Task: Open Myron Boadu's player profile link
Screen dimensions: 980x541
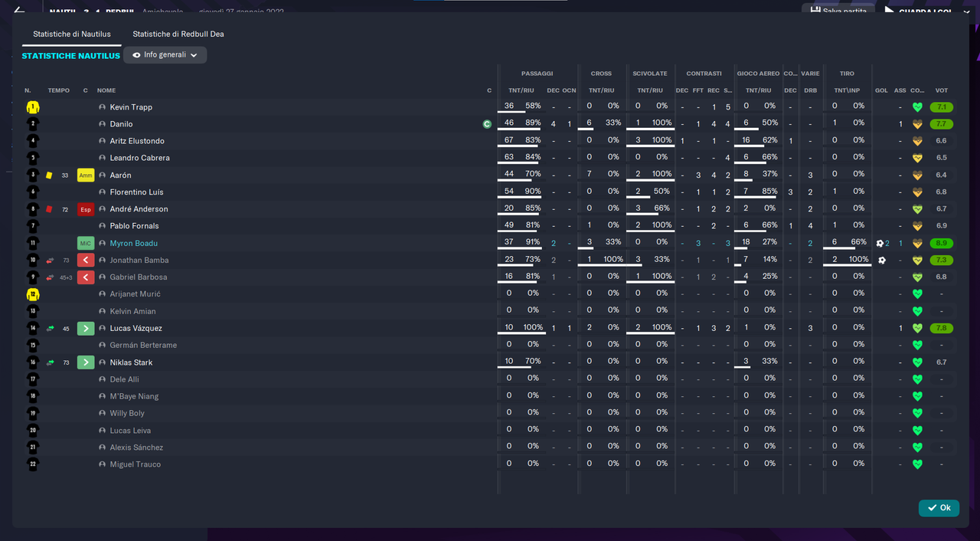Action: (x=134, y=244)
